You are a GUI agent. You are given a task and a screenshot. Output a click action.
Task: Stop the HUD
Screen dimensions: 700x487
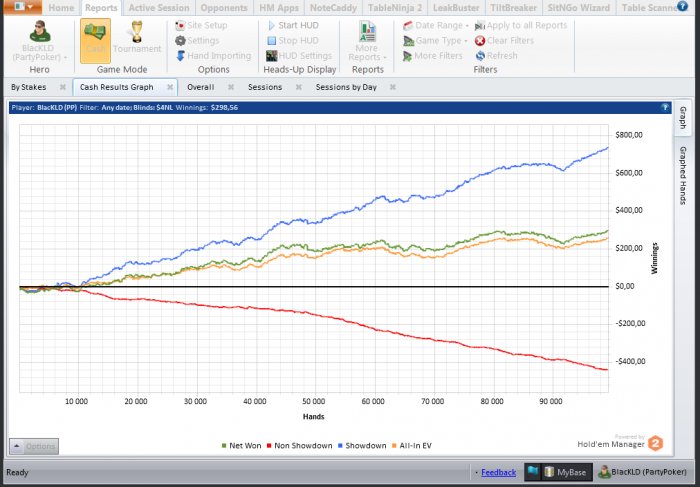point(293,41)
